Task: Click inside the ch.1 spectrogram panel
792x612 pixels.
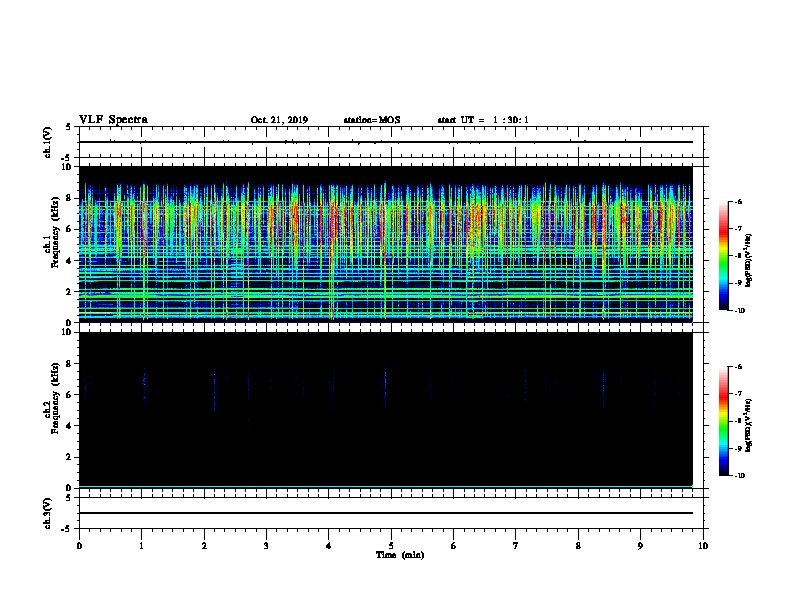Action: point(385,244)
